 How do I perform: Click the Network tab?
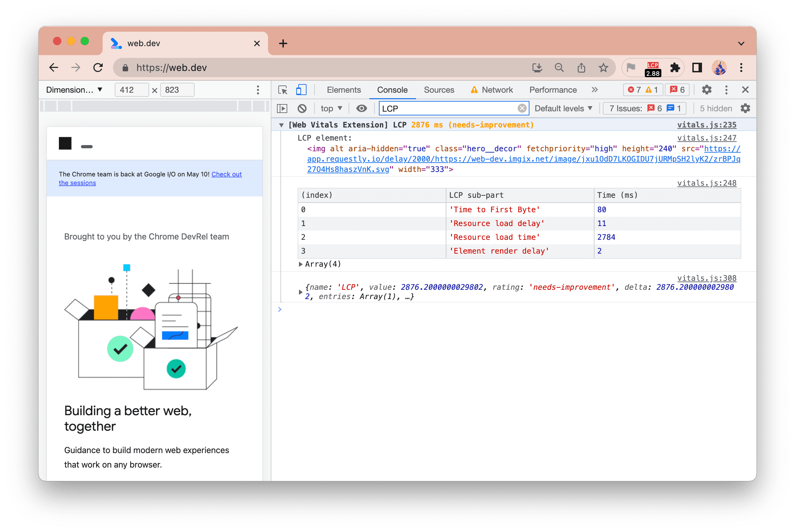[498, 90]
